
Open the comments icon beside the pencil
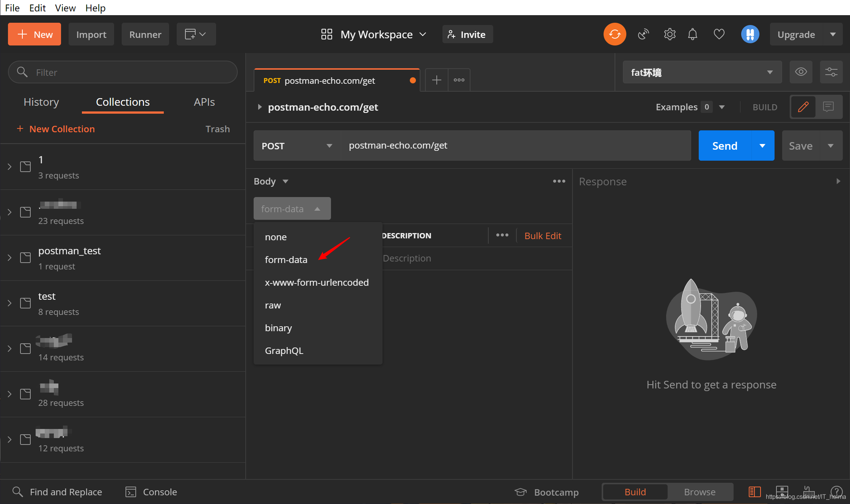829,107
